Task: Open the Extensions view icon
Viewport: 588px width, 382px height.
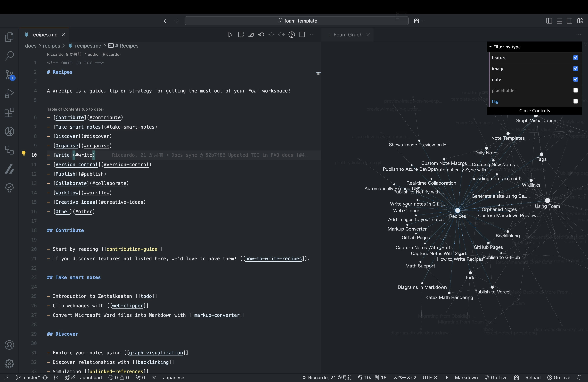Action: pyautogui.click(x=9, y=113)
